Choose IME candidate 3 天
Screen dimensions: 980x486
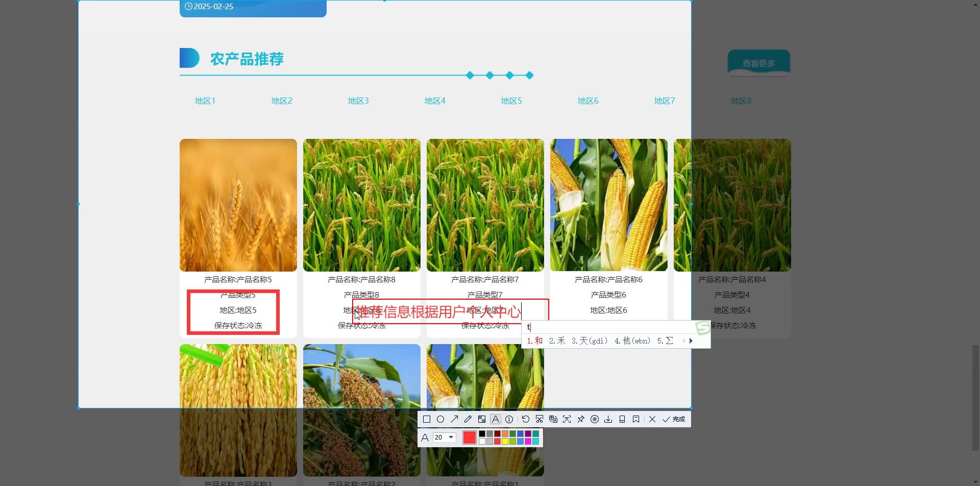(590, 341)
